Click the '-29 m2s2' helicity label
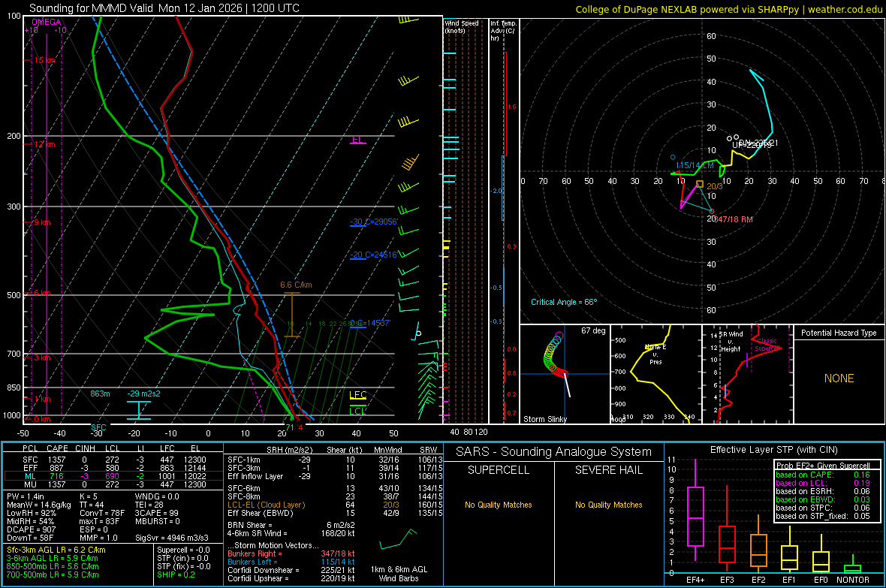This screenshot has width=886, height=588. pos(143,394)
